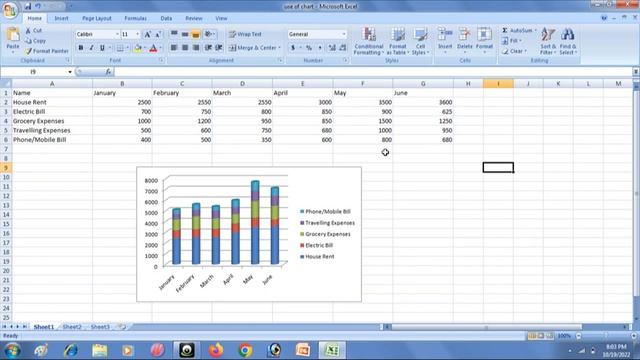
Task: Increase font size with Grow Font icon
Action: click(147, 35)
